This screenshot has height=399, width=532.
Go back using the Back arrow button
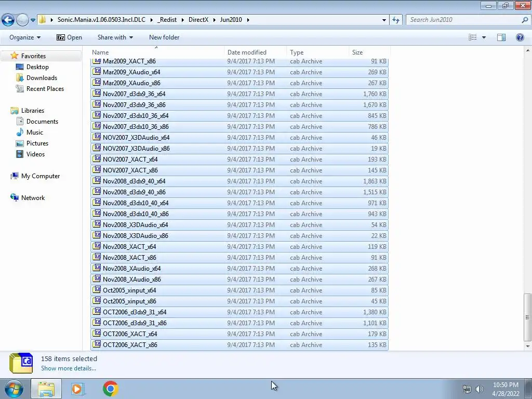(x=8, y=20)
